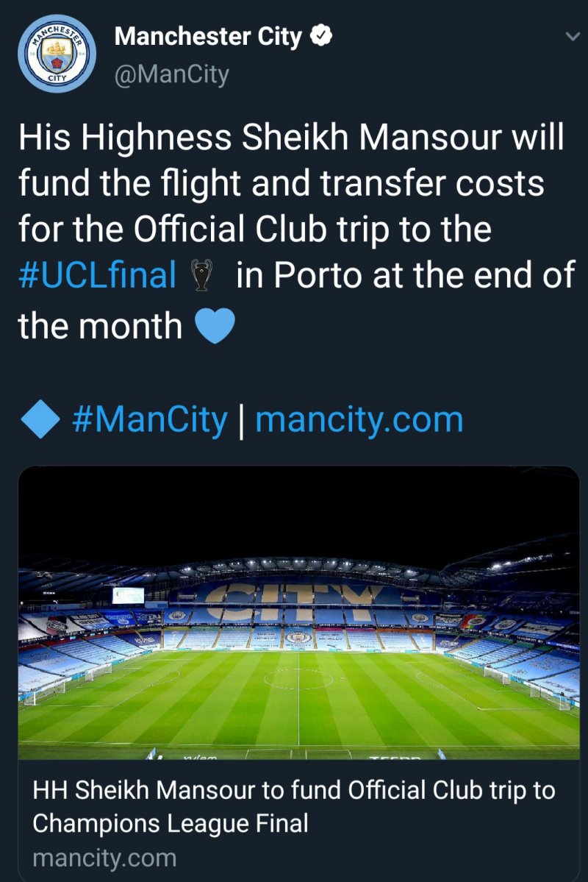588x882 pixels.
Task: Expand the tweet options chevron
Action: point(571,36)
